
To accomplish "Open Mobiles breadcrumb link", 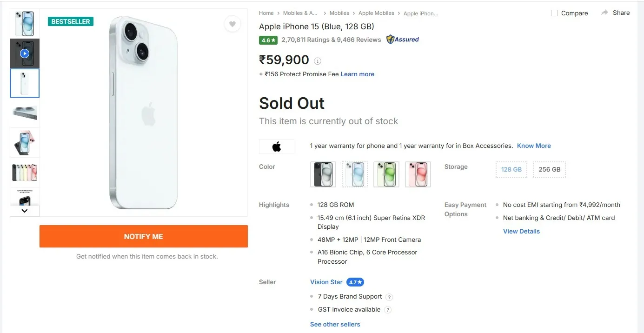I will point(339,13).
